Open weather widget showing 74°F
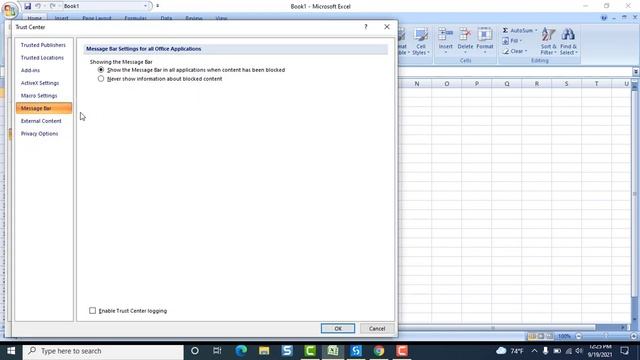 [510, 351]
